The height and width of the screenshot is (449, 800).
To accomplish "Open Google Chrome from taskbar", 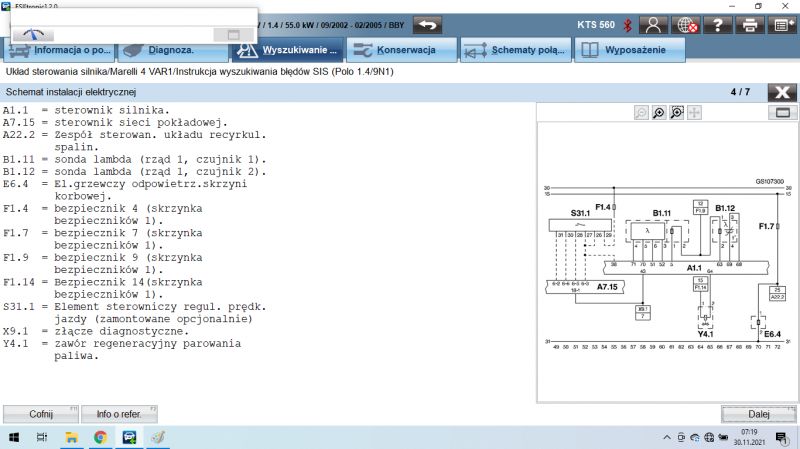I will [101, 437].
